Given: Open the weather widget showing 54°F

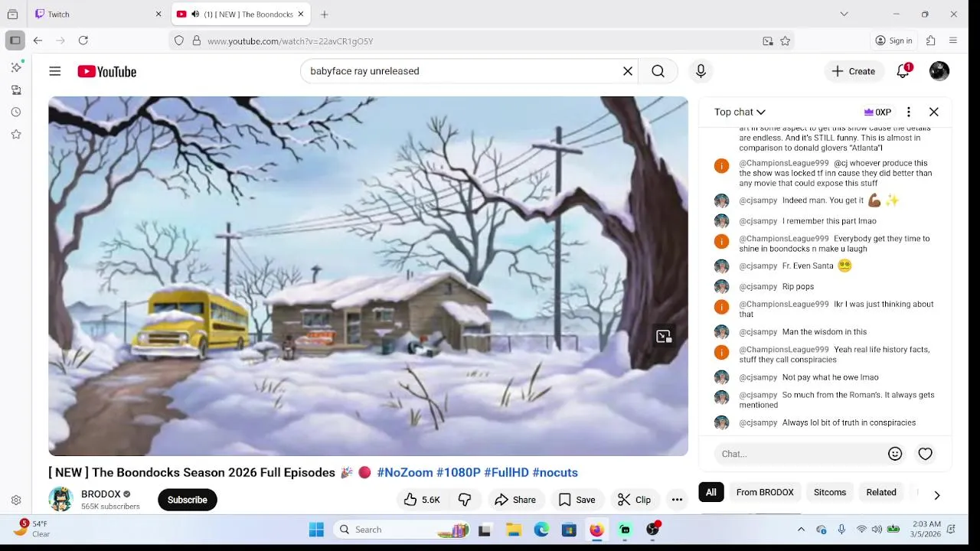Looking at the screenshot, I should click(32, 529).
